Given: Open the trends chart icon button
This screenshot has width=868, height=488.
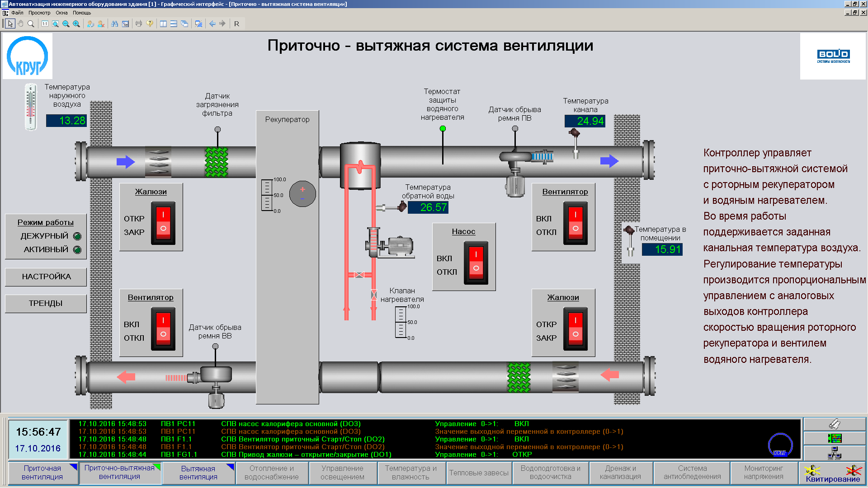Looking at the screenshot, I should click(835, 438).
